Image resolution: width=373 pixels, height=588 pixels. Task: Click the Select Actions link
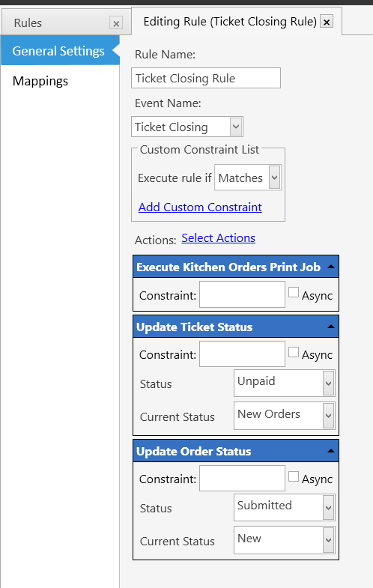click(218, 238)
